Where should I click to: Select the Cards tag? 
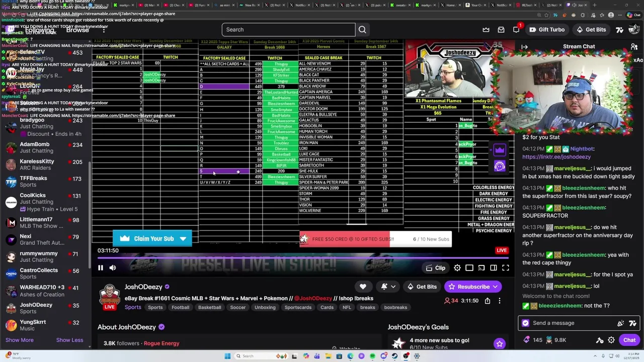[327, 307]
